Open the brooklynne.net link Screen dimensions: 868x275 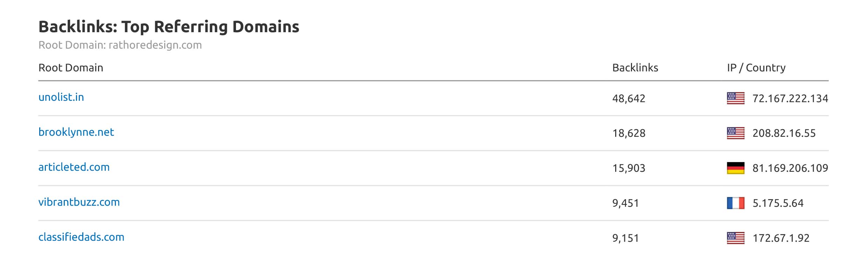(x=76, y=132)
